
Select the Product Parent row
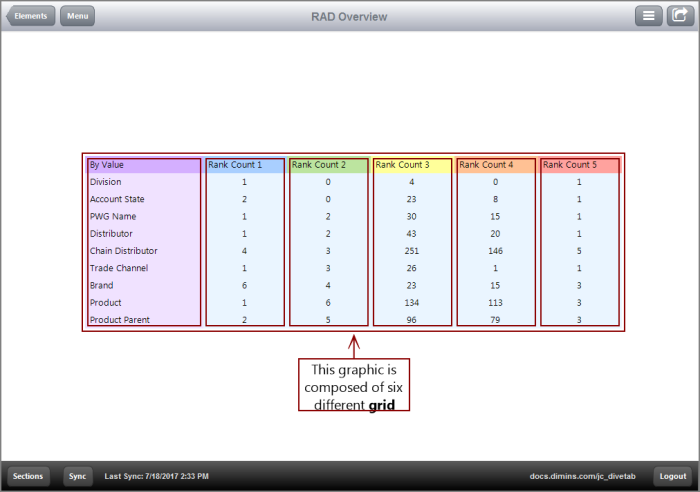pyautogui.click(x=118, y=320)
